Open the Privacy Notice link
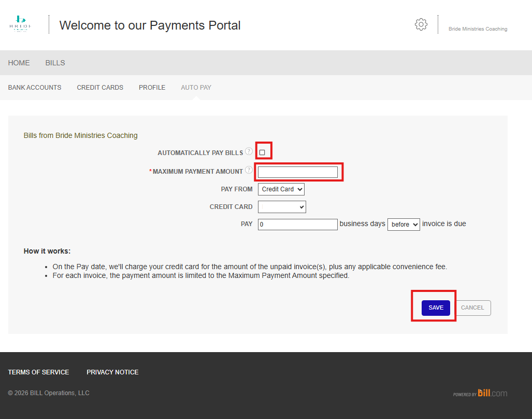The height and width of the screenshot is (419, 532). point(112,372)
